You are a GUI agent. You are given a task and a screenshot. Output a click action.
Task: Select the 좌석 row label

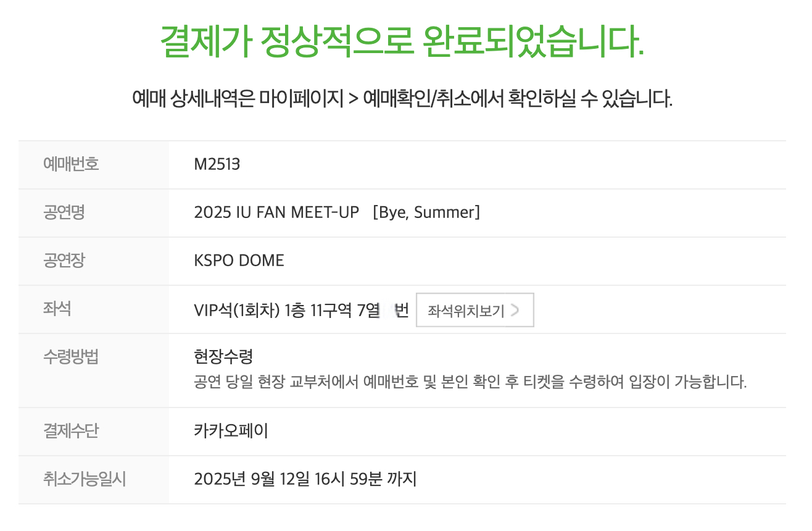pos(57,309)
